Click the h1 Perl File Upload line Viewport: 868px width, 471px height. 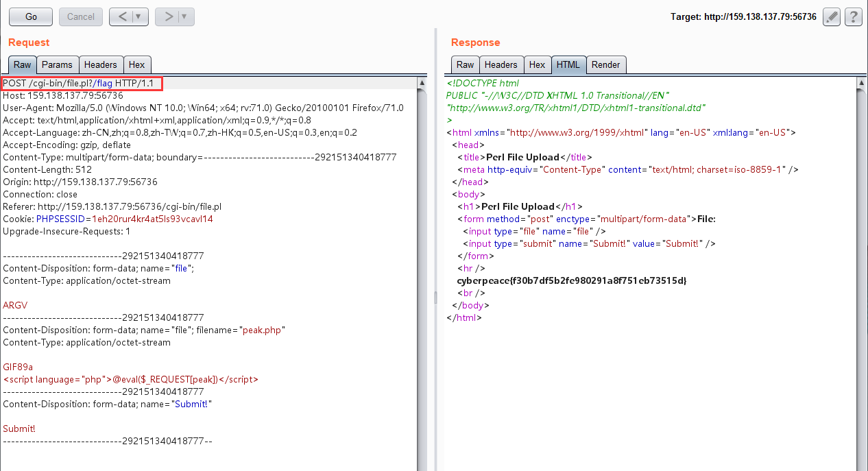(x=520, y=207)
